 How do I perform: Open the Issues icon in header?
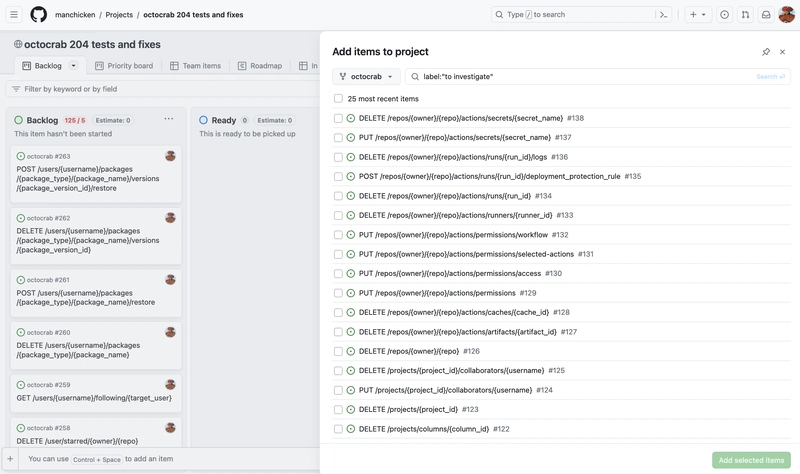tap(724, 14)
